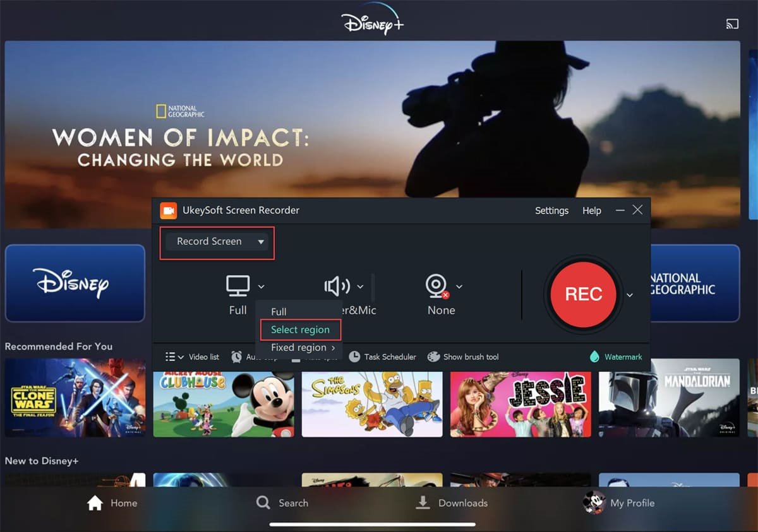This screenshot has height=532, width=758.
Task: Expand the arrow beside the REC button
Action: 629,295
